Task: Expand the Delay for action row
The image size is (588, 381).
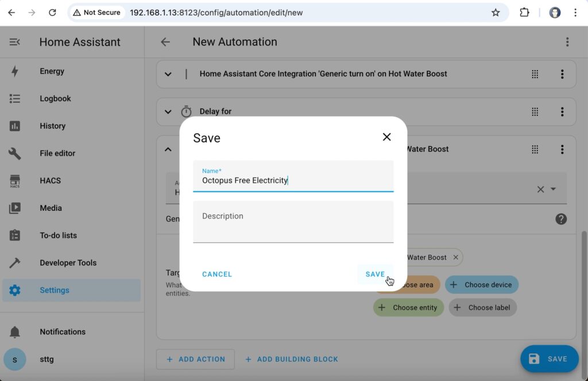Action: pyautogui.click(x=168, y=111)
